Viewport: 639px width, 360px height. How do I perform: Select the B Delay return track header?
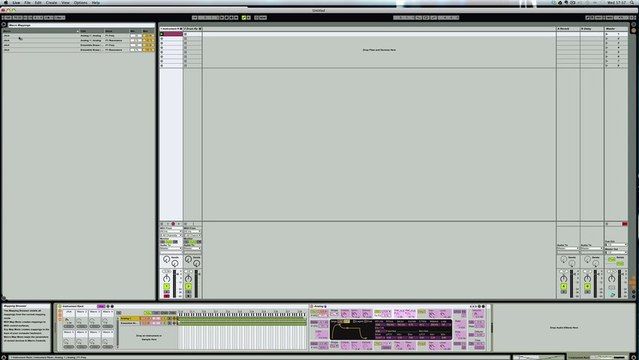tap(592, 29)
